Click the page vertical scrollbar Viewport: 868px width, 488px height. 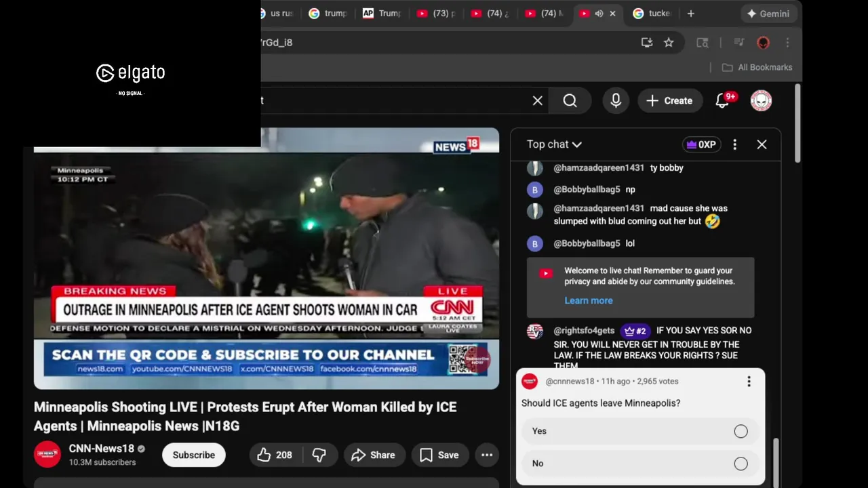click(797, 123)
